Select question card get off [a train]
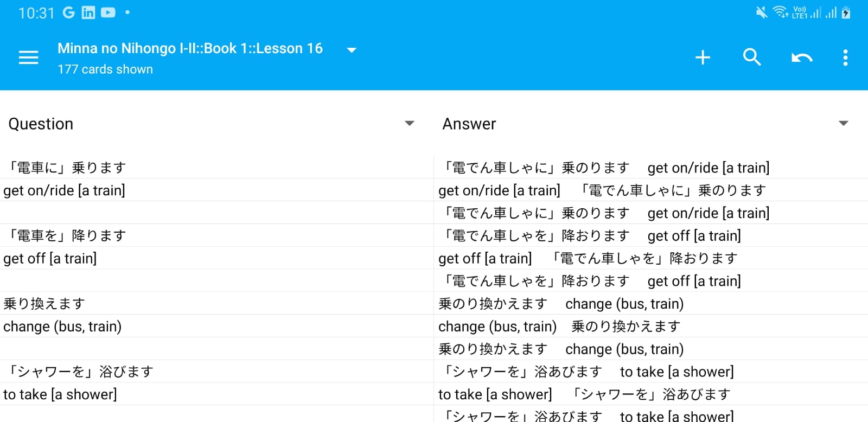The image size is (868, 422). pyautogui.click(x=216, y=258)
